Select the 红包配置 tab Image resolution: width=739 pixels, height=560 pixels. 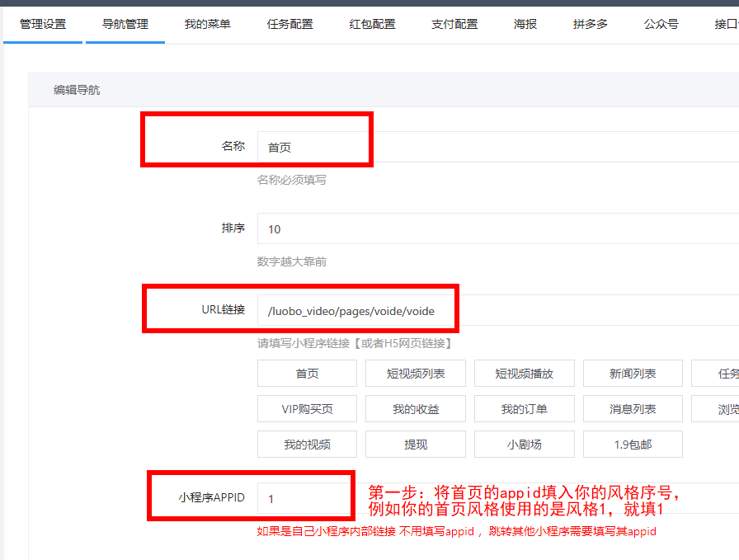[x=372, y=24]
